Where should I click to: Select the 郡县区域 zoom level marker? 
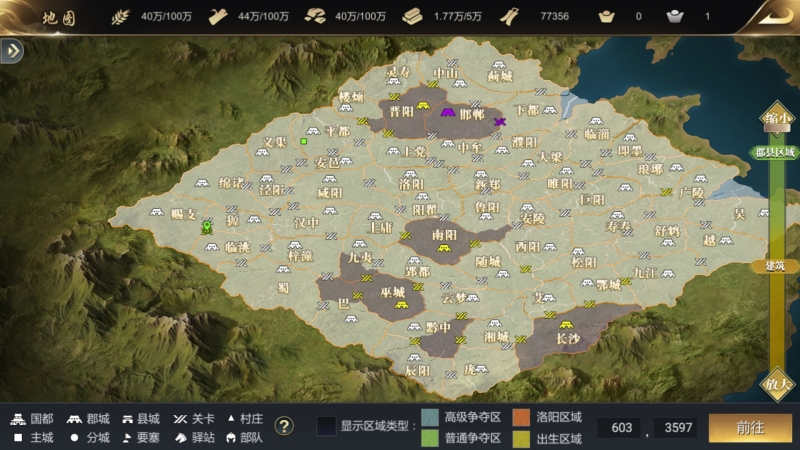774,153
